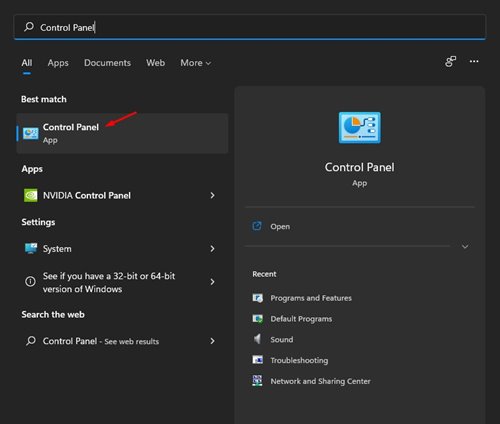Viewport: 500px width, 424px height.
Task: Click the Sound speaker icon under Recent
Action: tap(257, 339)
